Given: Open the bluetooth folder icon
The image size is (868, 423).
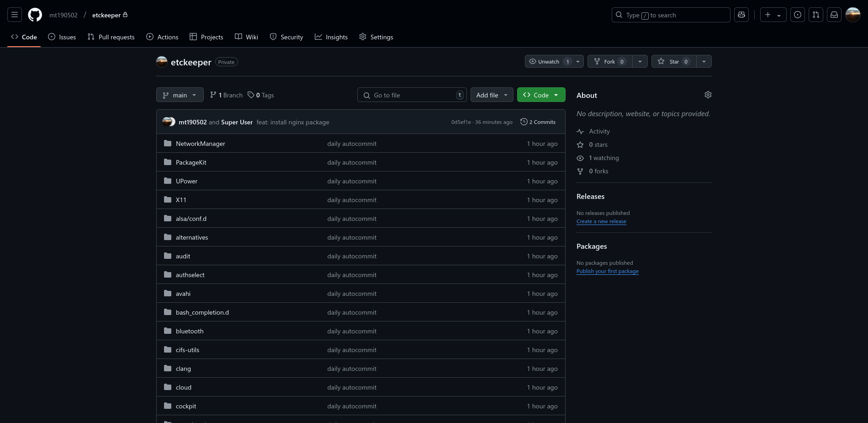Looking at the screenshot, I should pos(168,331).
